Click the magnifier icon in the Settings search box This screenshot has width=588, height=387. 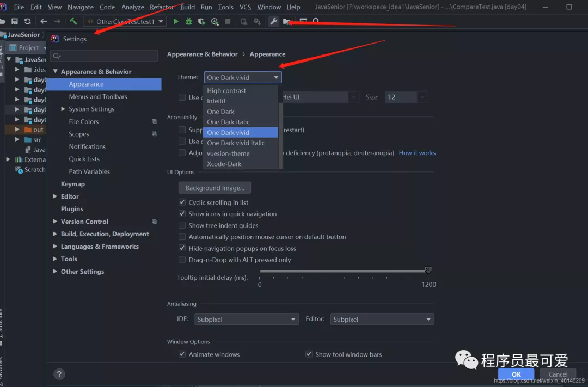tap(57, 56)
